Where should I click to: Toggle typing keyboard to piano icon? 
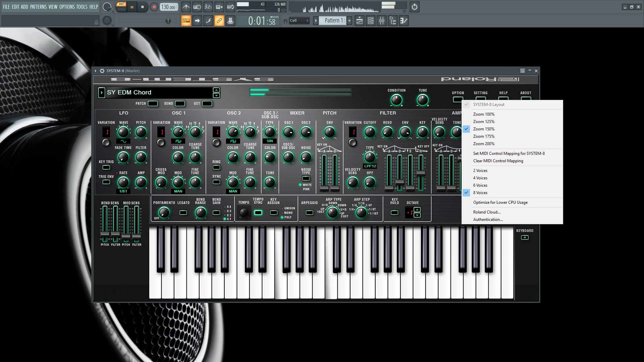click(186, 21)
